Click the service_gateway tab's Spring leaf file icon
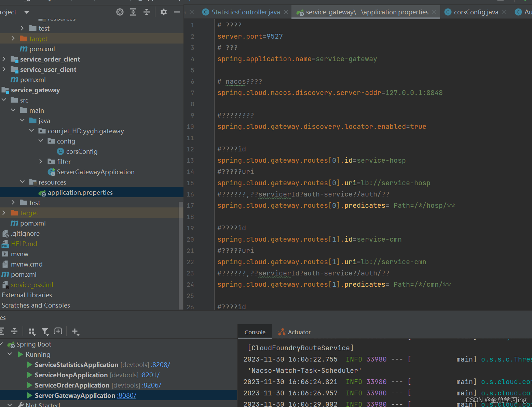The width and height of the screenshot is (532, 407). [300, 13]
